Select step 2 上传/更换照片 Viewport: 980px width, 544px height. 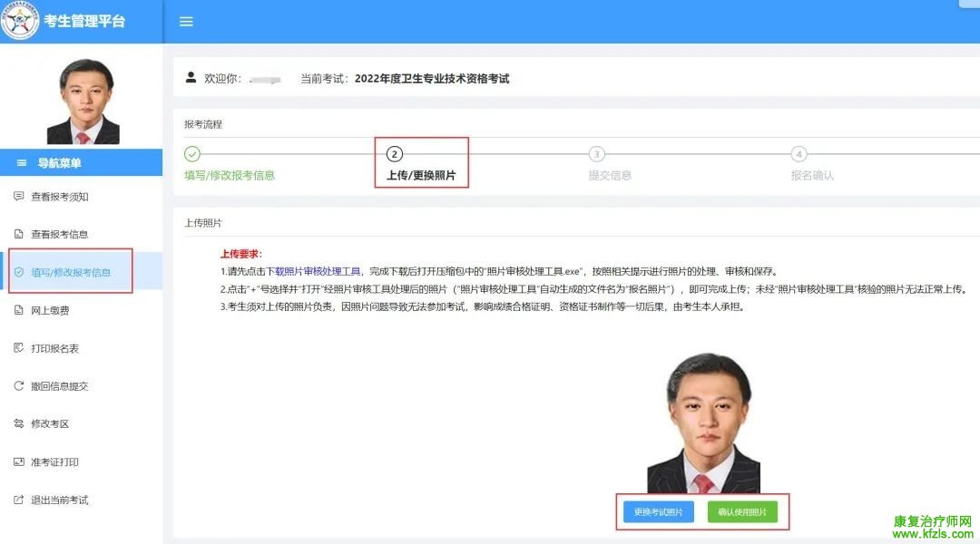click(x=421, y=164)
